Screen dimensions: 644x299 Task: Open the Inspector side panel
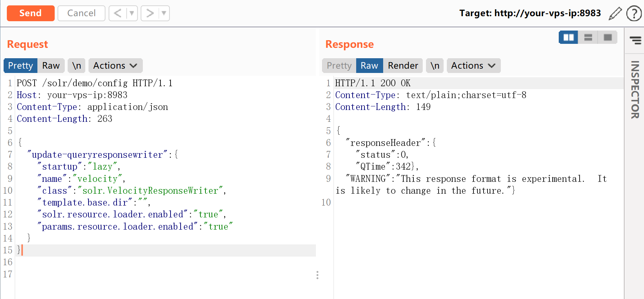click(x=635, y=90)
